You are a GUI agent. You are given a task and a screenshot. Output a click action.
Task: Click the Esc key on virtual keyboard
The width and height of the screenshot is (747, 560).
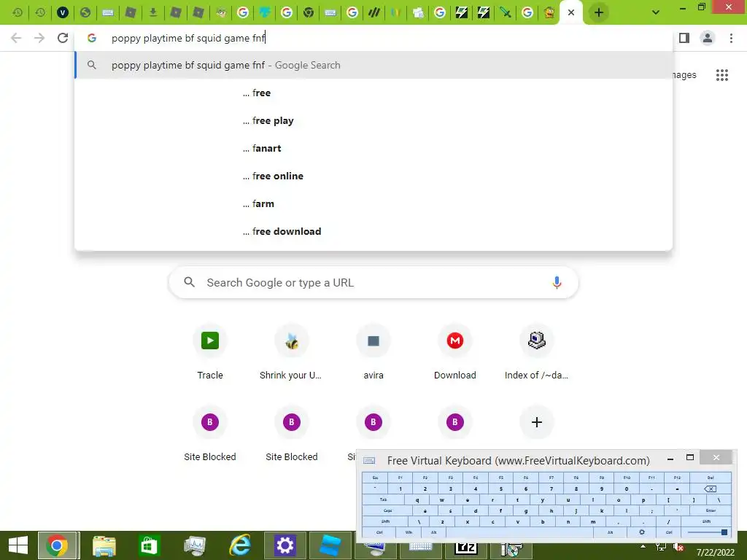pyautogui.click(x=375, y=477)
